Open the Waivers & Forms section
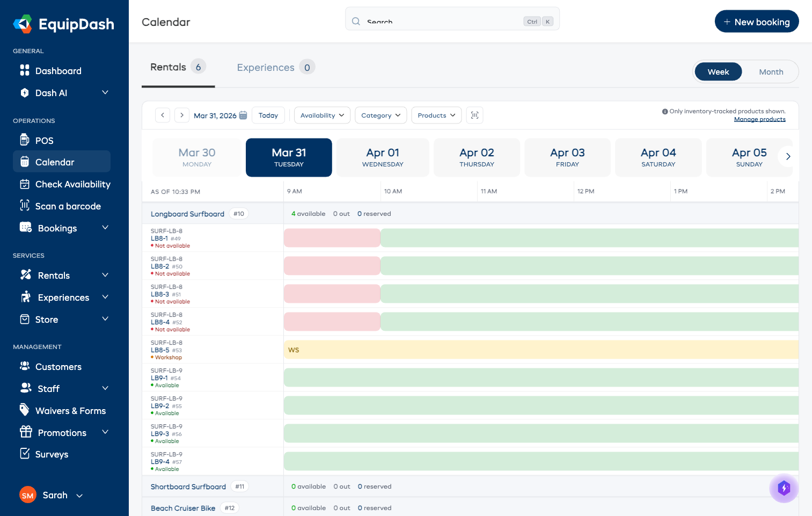The image size is (812, 516). [70, 411]
